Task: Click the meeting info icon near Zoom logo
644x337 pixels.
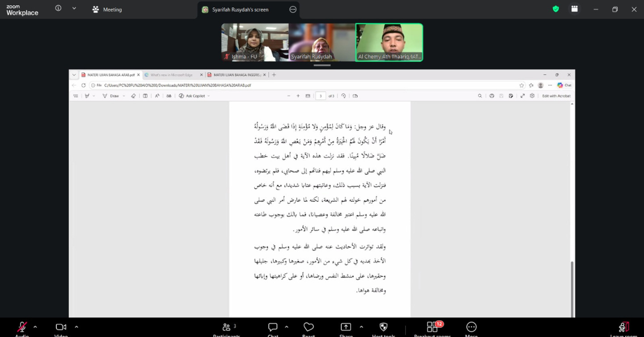Action: click(x=58, y=9)
